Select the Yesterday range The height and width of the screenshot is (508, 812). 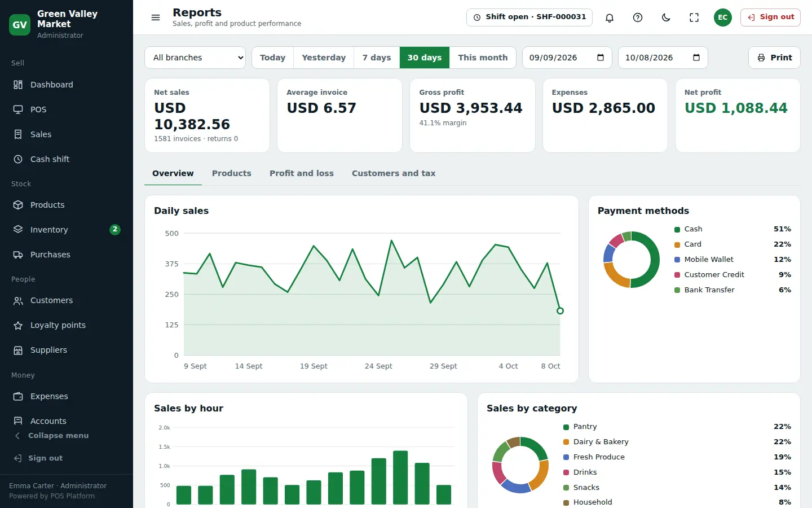(324, 58)
